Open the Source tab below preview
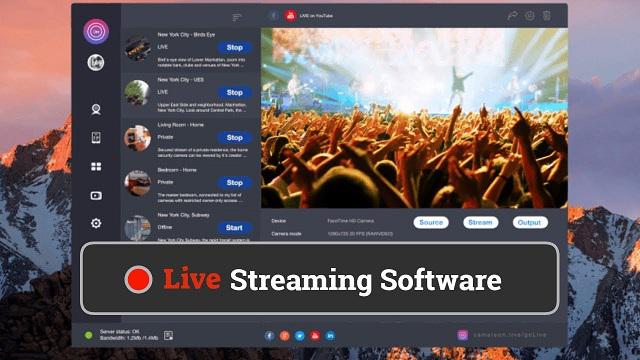 click(x=431, y=222)
